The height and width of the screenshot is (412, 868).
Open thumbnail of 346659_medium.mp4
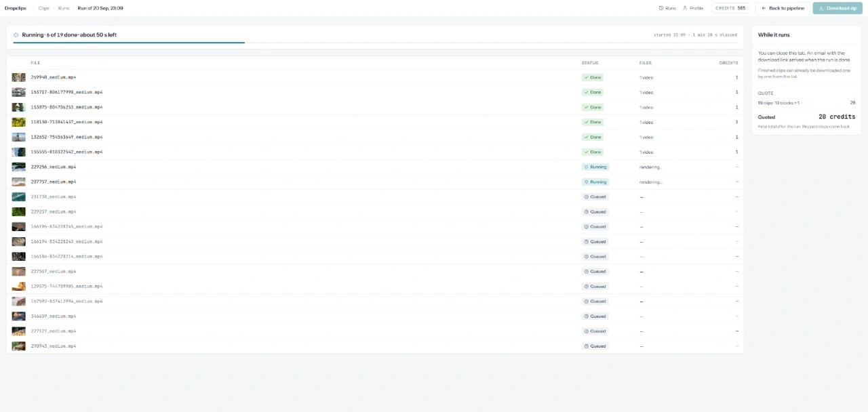click(19, 316)
